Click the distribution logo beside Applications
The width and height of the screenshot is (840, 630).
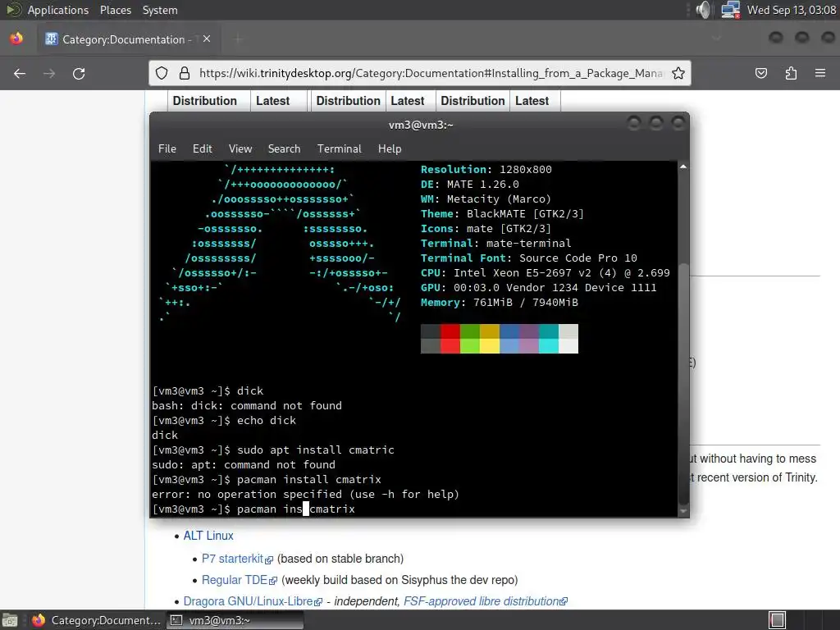[x=13, y=10]
